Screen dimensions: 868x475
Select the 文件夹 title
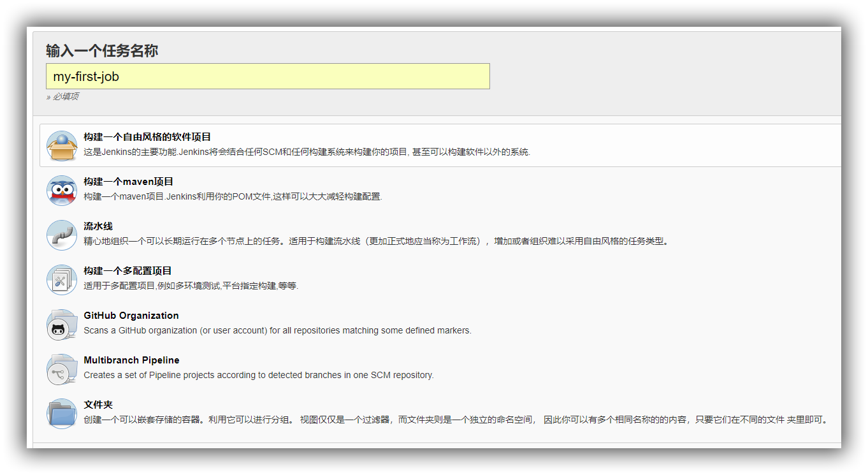click(98, 405)
